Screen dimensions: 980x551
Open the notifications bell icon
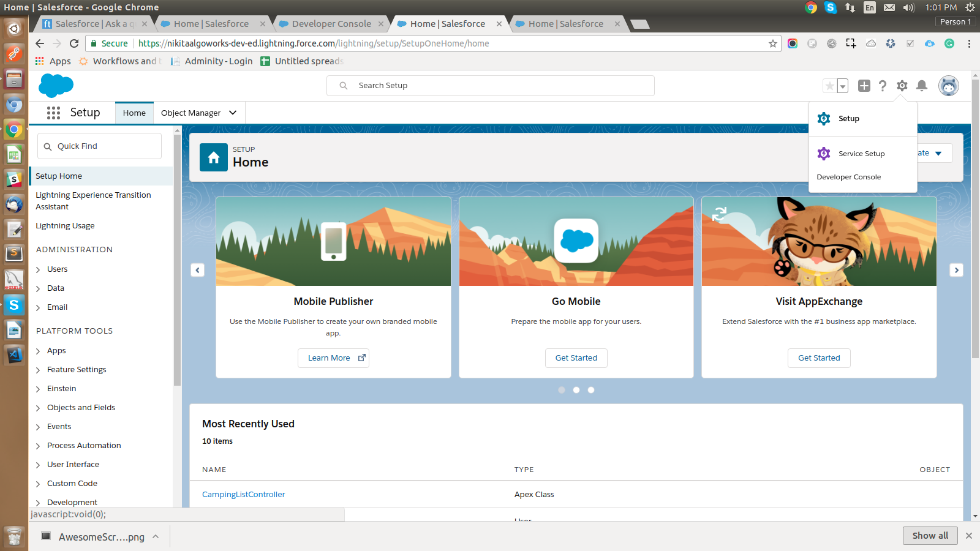point(921,86)
